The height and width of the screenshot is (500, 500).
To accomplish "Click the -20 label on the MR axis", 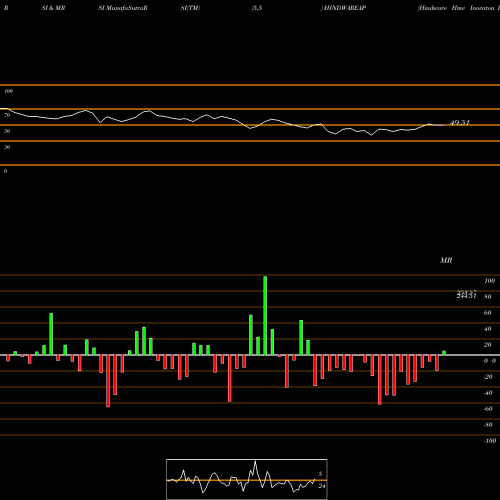I will (488, 377).
